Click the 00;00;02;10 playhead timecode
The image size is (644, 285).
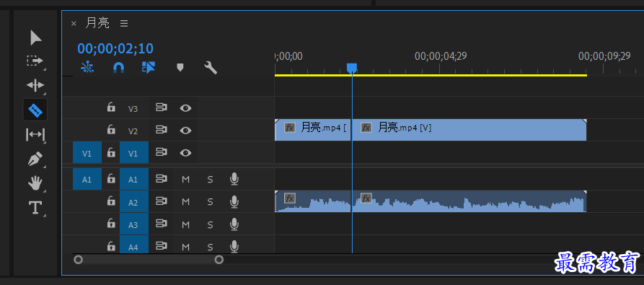(x=115, y=48)
